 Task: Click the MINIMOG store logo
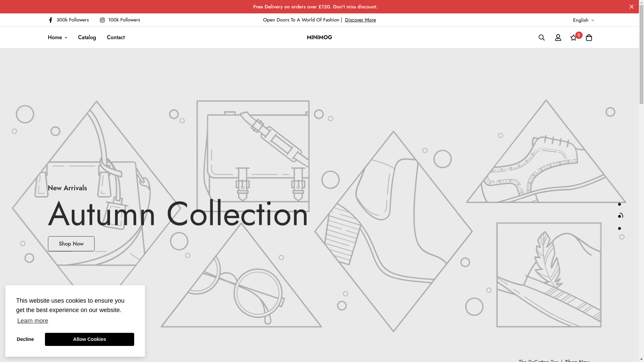tap(319, 37)
